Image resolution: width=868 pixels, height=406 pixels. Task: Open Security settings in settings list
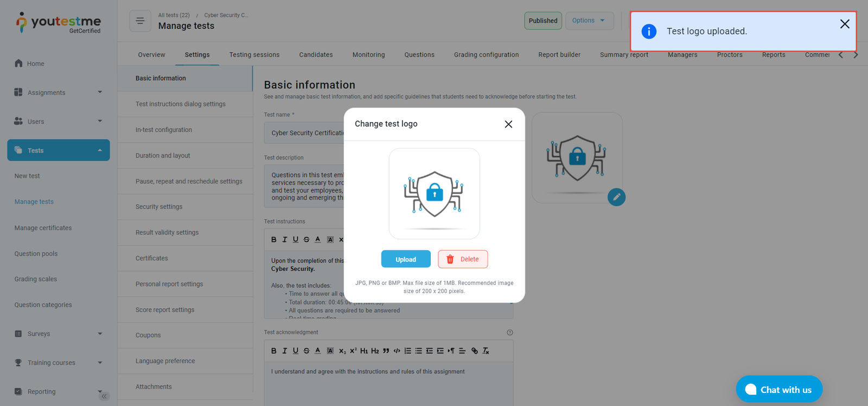pos(159,207)
